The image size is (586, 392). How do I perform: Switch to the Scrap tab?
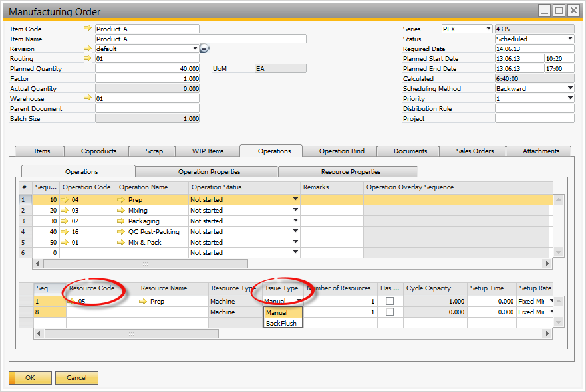tap(154, 151)
